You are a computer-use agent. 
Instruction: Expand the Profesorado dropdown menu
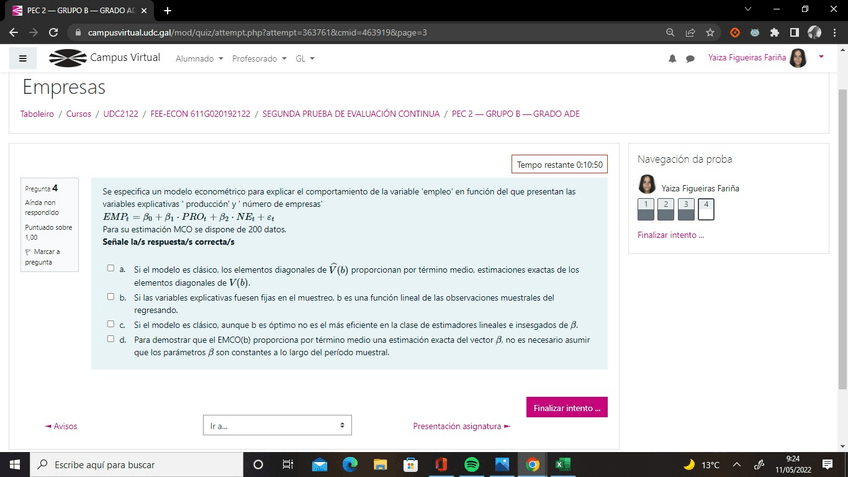point(259,58)
